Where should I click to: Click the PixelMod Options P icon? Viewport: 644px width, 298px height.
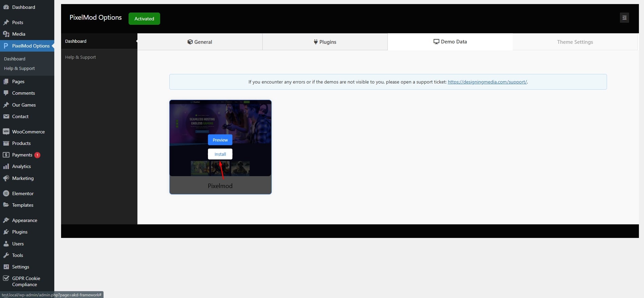6,46
